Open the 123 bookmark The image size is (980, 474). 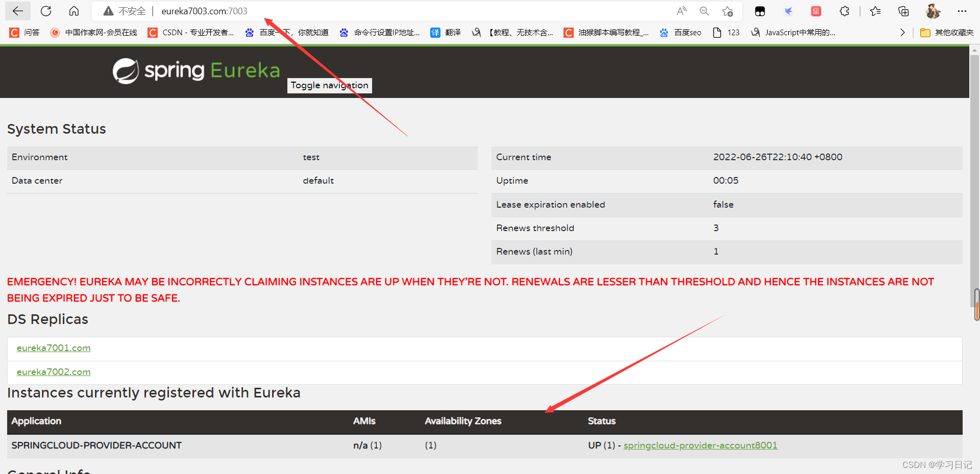click(x=726, y=33)
